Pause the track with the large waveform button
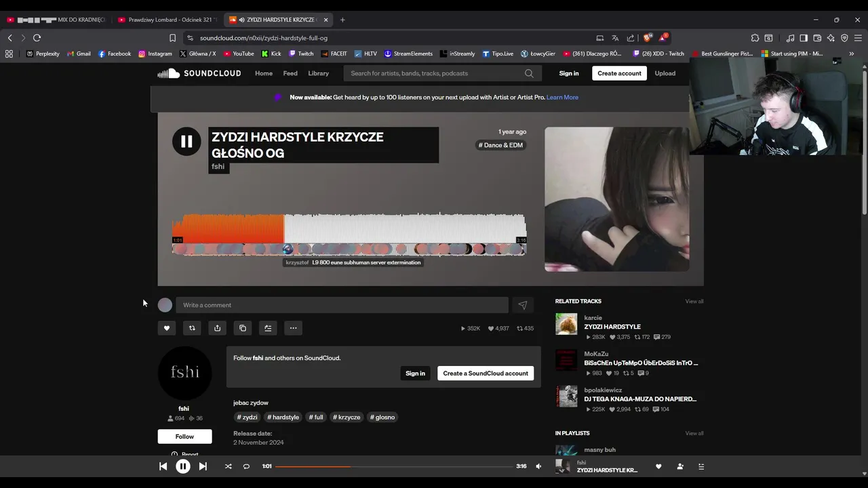This screenshot has height=488, width=868. (x=186, y=142)
